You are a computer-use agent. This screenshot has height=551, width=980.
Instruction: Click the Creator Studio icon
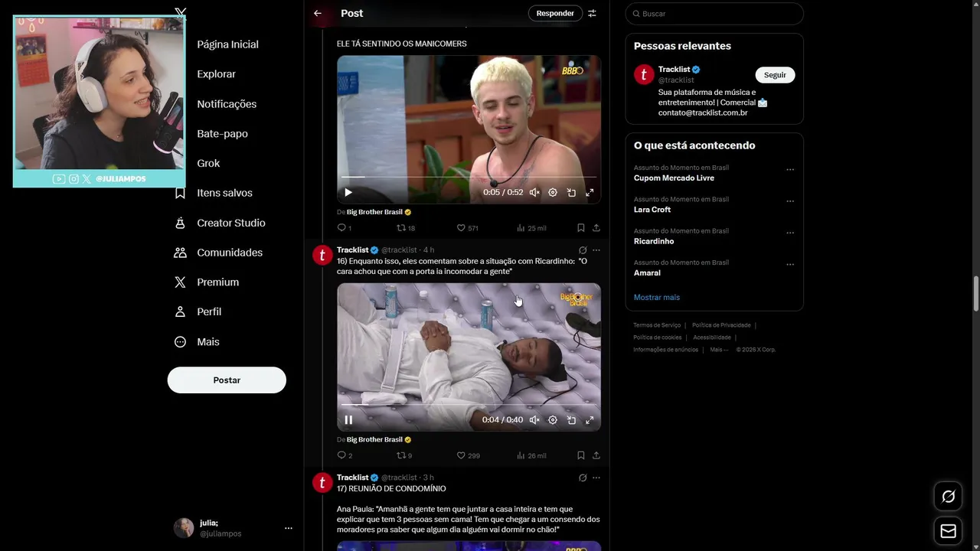tap(181, 223)
